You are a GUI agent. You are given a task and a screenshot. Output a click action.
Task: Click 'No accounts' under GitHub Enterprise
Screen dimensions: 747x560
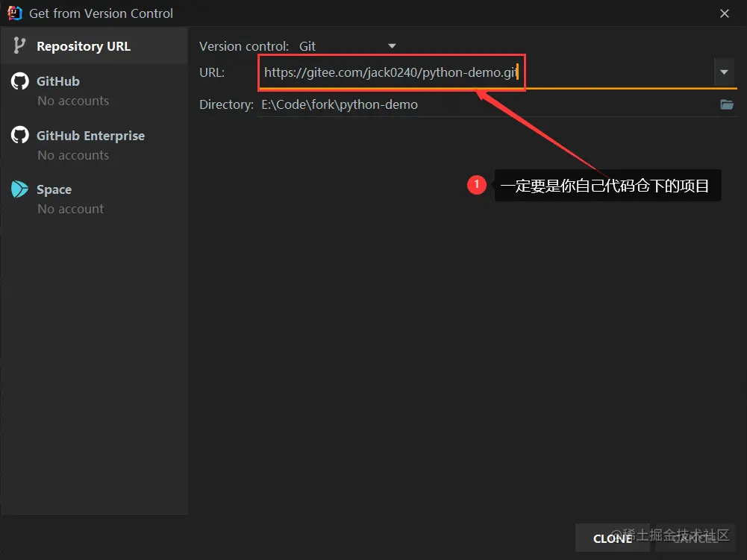(73, 155)
